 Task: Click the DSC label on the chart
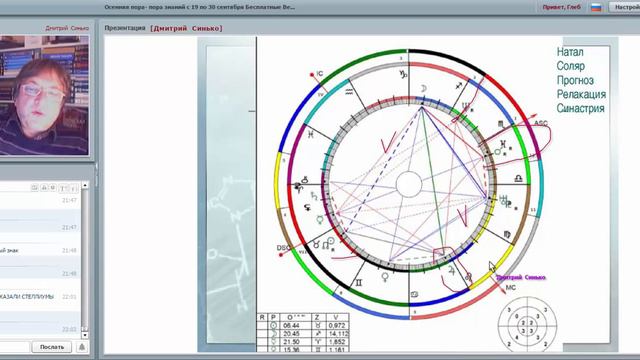point(283,248)
